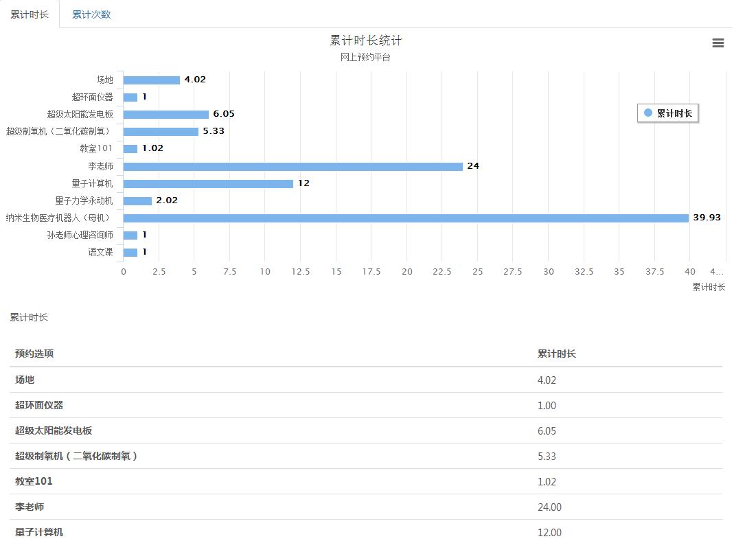Click the 场地 axis label
756x541 pixels.
(104, 80)
